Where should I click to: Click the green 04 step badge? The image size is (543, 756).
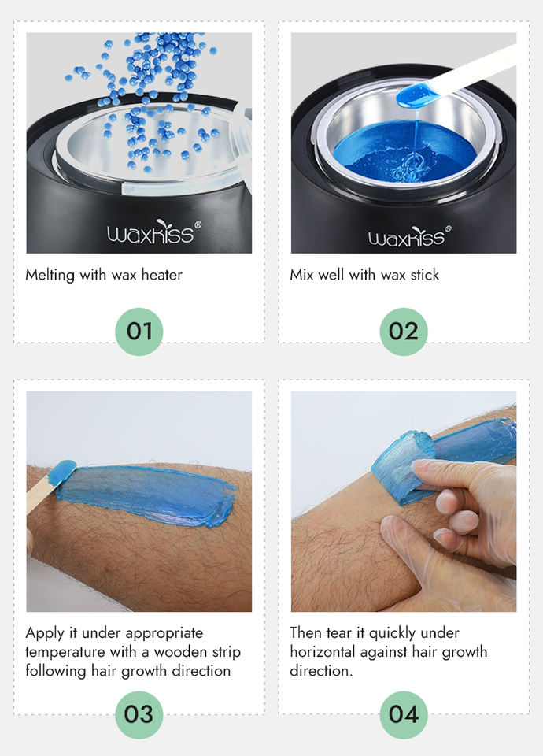(403, 714)
